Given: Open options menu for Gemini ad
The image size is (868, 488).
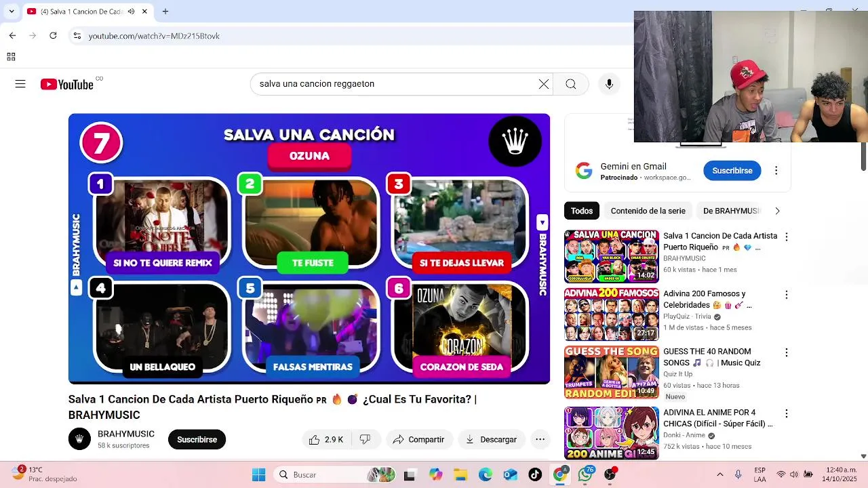Looking at the screenshot, I should (776, 171).
